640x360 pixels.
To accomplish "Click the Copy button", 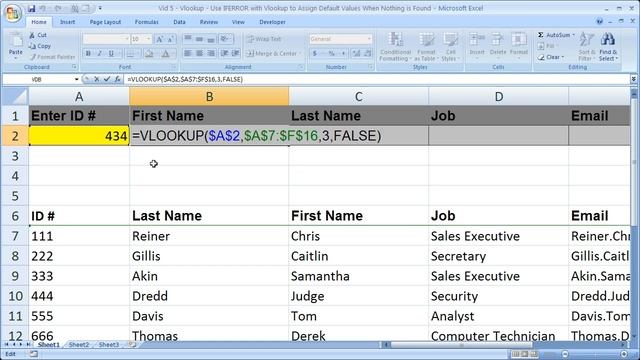I will 40,46.
